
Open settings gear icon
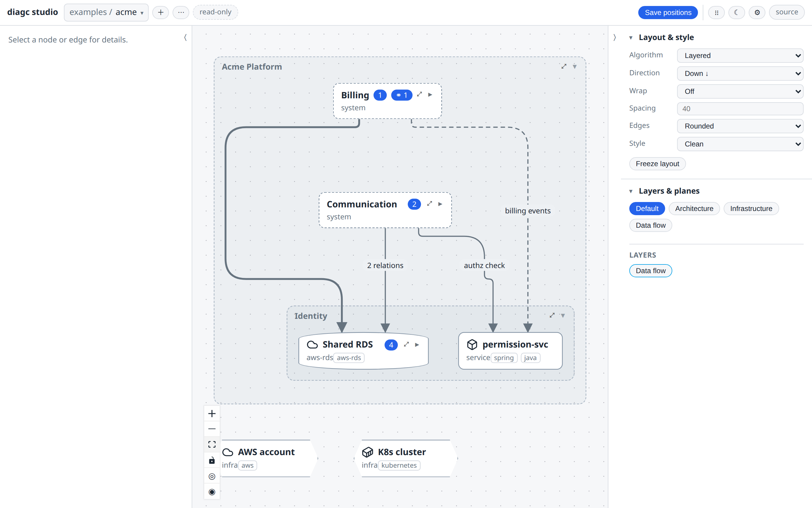pyautogui.click(x=757, y=13)
